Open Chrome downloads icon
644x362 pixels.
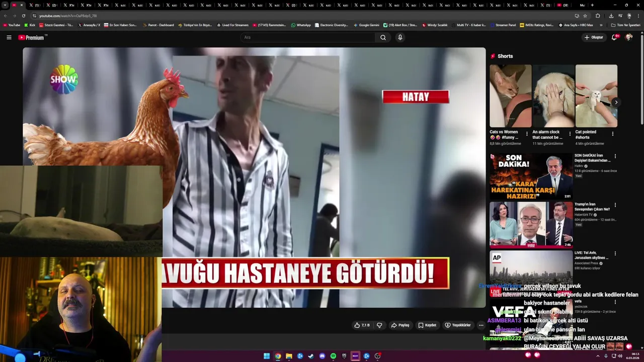tap(611, 16)
